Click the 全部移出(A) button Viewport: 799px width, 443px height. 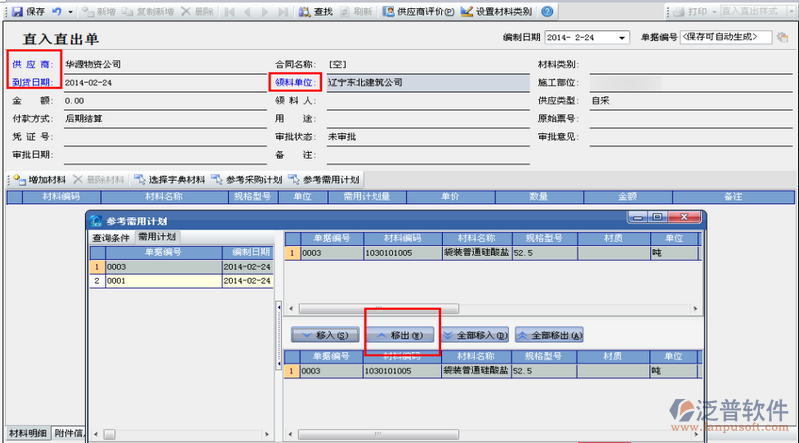(549, 335)
